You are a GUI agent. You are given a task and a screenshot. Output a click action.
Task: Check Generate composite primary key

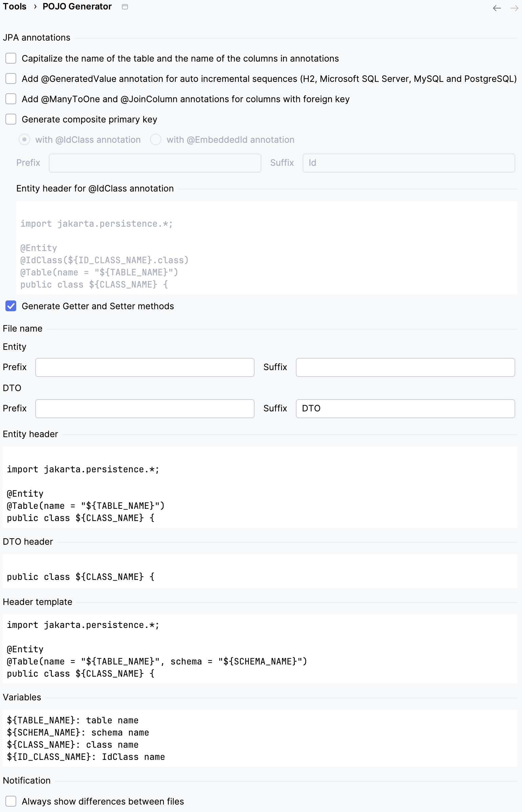(11, 119)
